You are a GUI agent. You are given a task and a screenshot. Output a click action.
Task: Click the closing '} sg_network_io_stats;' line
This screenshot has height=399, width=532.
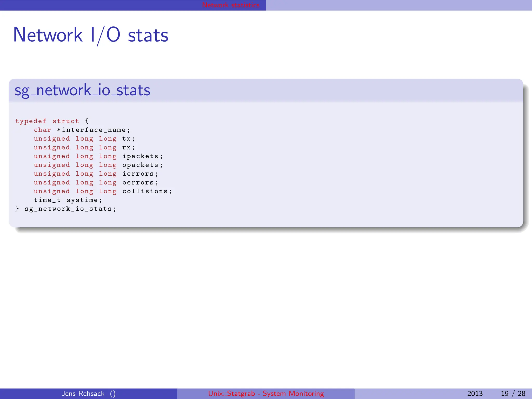pyautogui.click(x=65, y=209)
